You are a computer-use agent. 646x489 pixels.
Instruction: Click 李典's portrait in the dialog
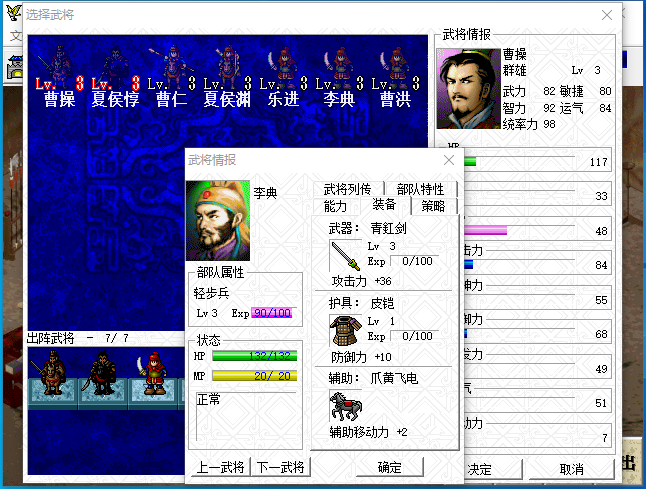(x=218, y=220)
